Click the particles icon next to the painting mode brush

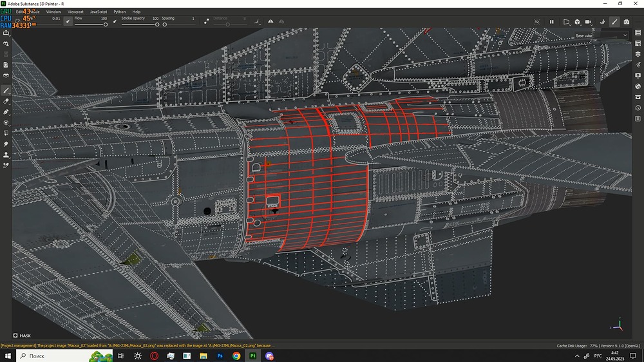pos(603,22)
